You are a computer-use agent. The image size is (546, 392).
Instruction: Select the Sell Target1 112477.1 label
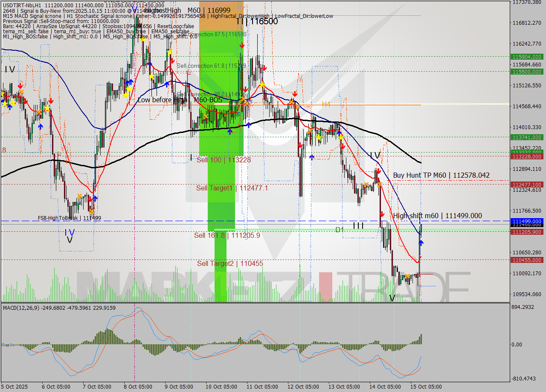coord(233,187)
